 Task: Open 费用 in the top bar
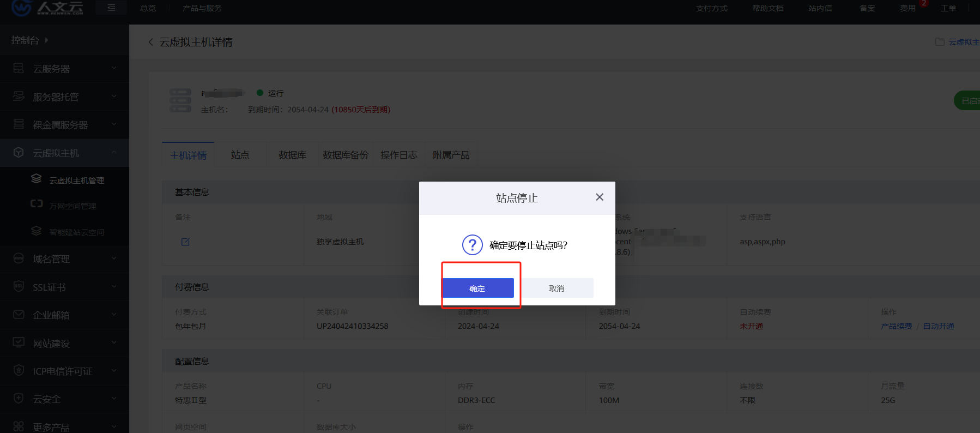click(x=908, y=8)
